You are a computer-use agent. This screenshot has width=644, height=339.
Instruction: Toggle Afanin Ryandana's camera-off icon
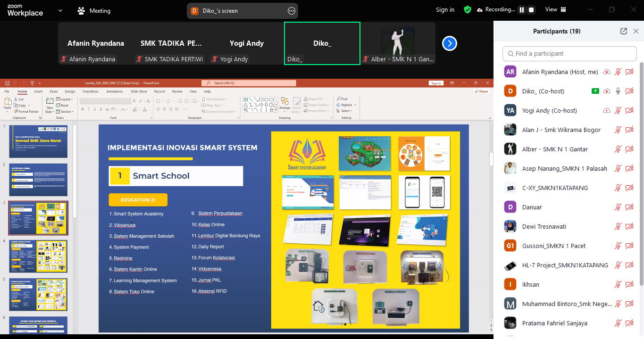tap(629, 72)
